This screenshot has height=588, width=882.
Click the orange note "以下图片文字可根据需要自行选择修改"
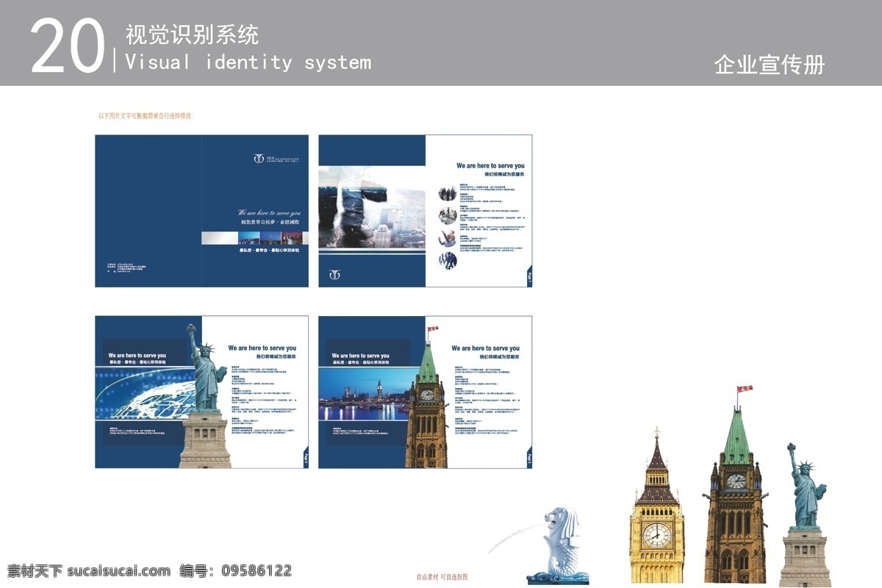pos(145,115)
